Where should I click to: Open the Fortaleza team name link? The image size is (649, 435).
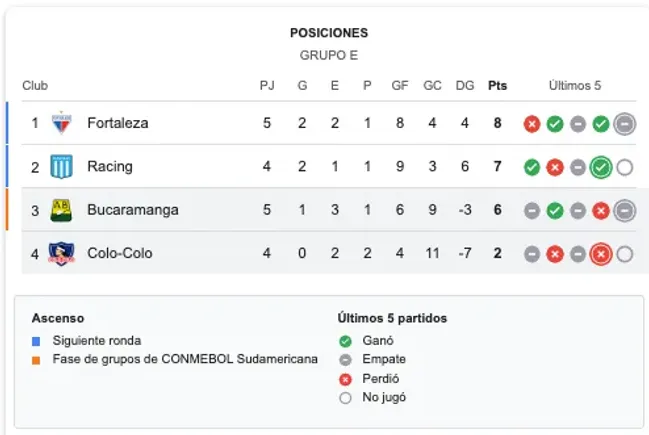pos(118,123)
